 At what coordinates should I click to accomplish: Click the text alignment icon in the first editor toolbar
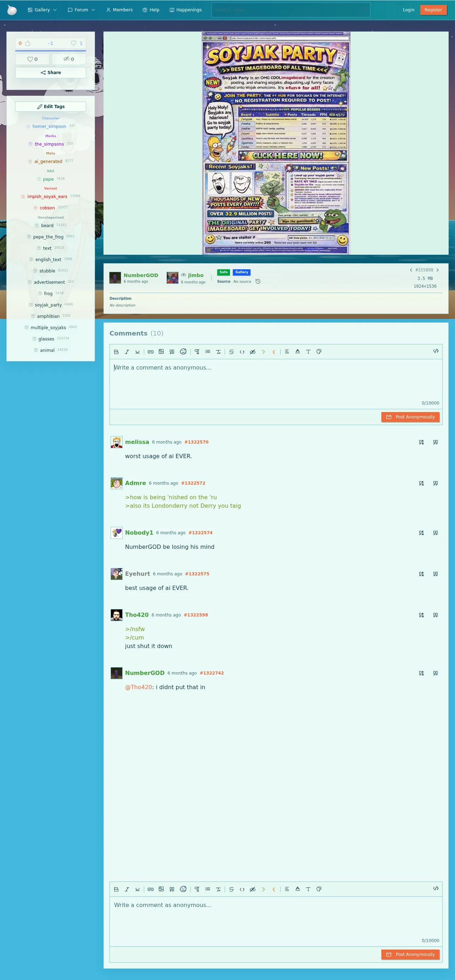(287, 351)
